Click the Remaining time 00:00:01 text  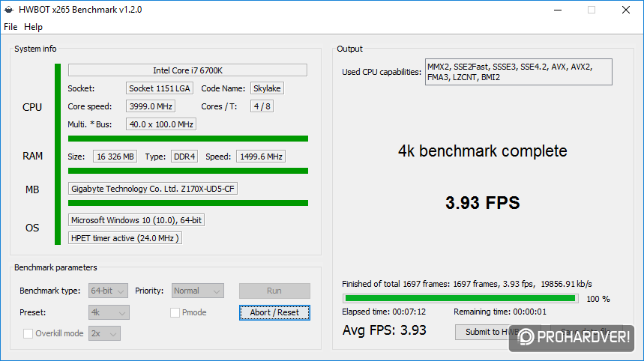pyautogui.click(x=500, y=312)
